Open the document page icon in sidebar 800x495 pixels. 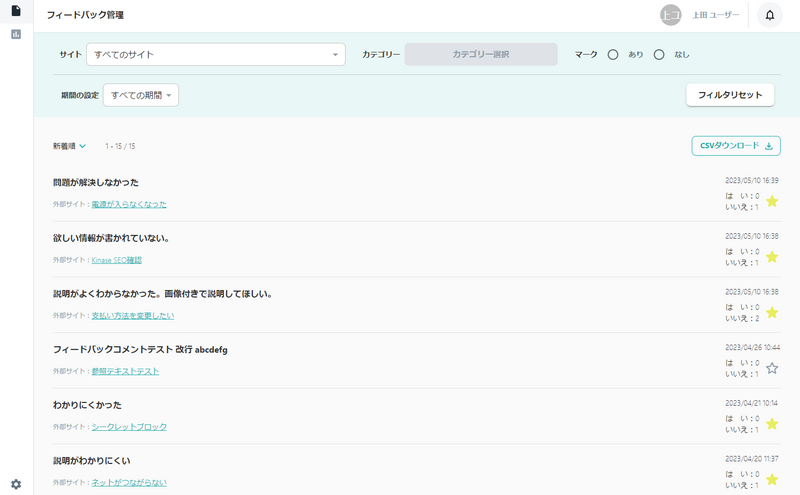click(x=15, y=11)
